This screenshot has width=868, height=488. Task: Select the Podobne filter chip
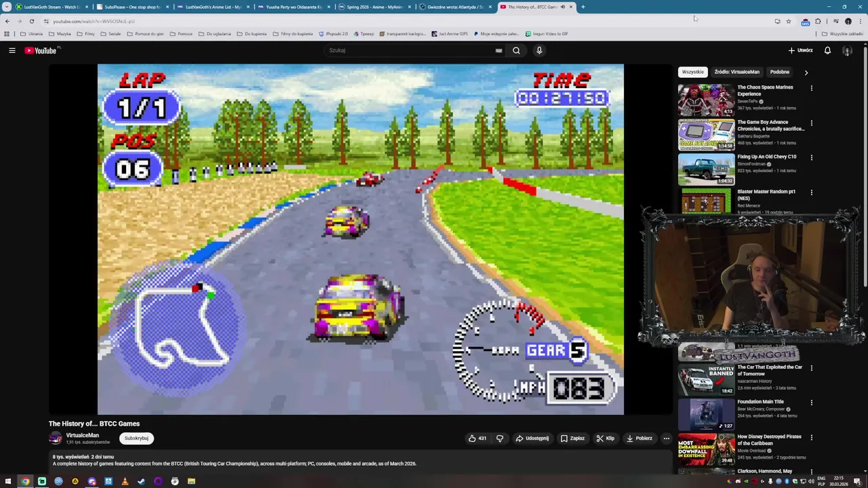tap(779, 72)
